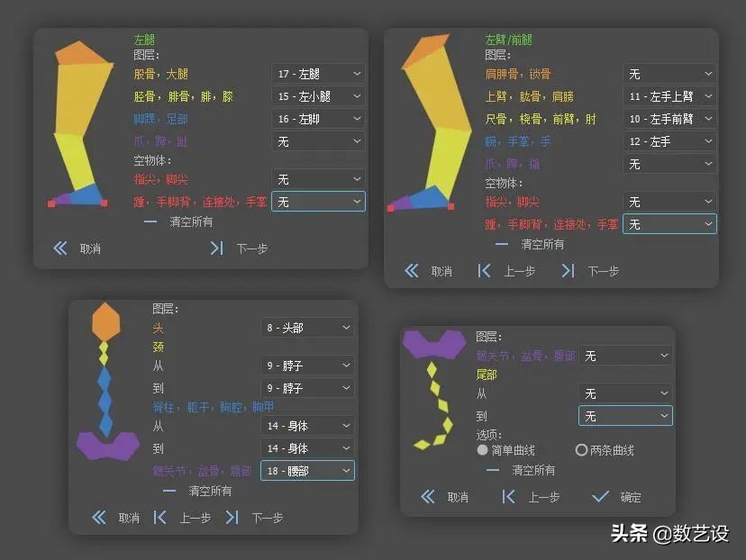
Task: Open the '8 - 头部' dropdown for 头
Action: click(x=307, y=327)
